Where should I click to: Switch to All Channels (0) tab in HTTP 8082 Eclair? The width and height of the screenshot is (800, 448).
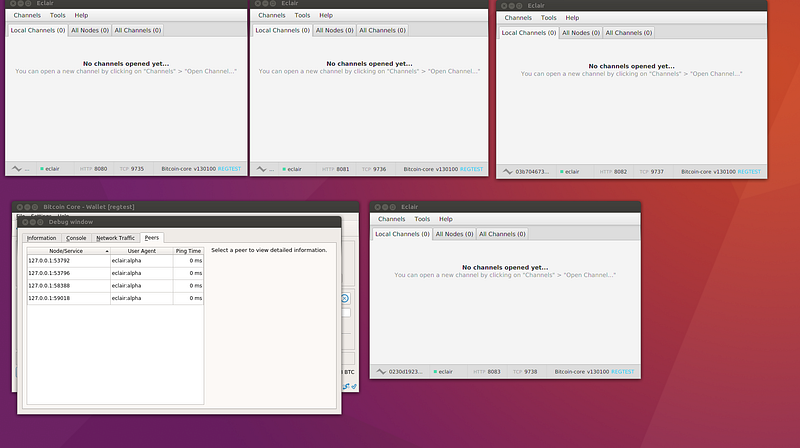(629, 33)
